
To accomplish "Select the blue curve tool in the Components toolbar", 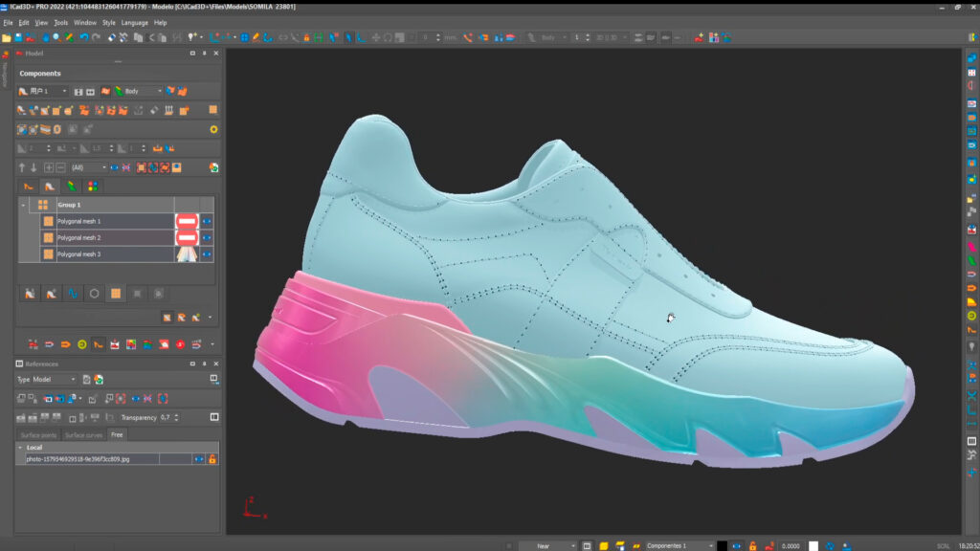I will (71, 291).
